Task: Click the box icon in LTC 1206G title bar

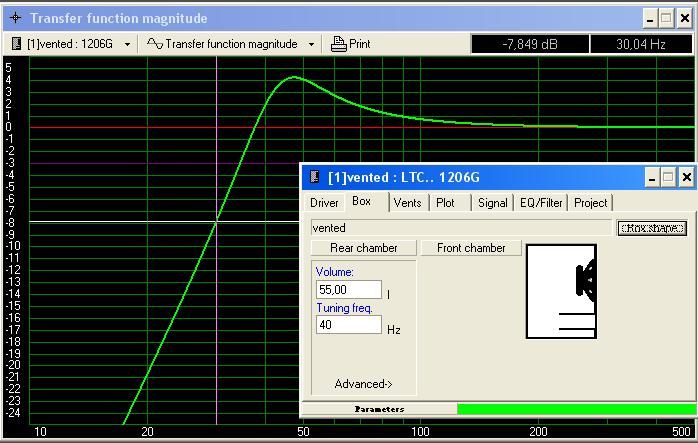Action: coord(315,177)
